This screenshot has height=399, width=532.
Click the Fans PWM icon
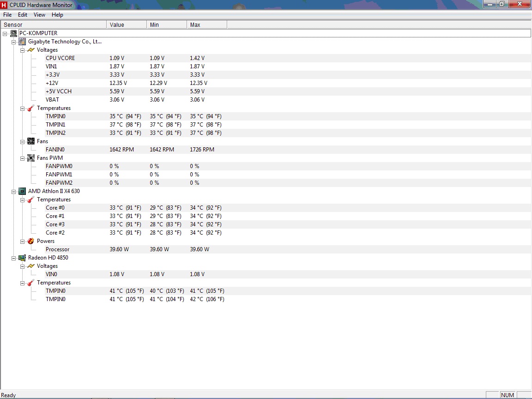pos(31,158)
